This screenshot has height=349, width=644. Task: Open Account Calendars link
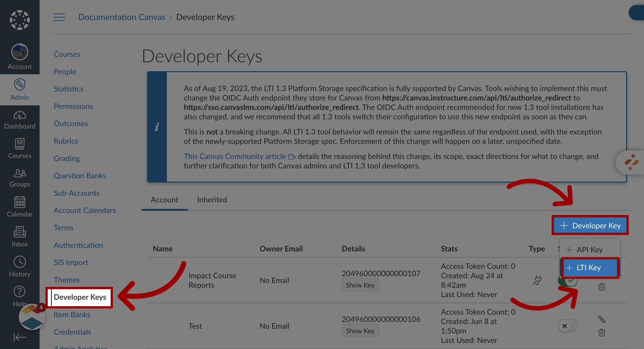(85, 210)
